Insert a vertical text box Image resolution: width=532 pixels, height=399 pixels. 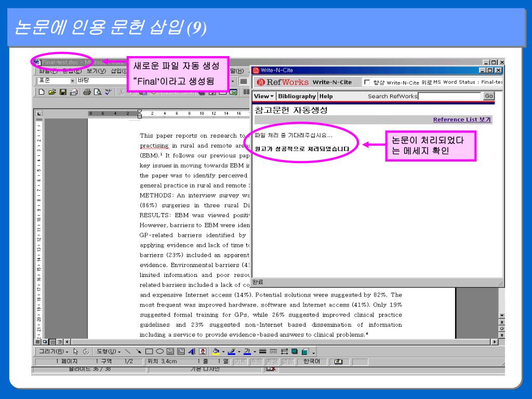[x=181, y=352]
